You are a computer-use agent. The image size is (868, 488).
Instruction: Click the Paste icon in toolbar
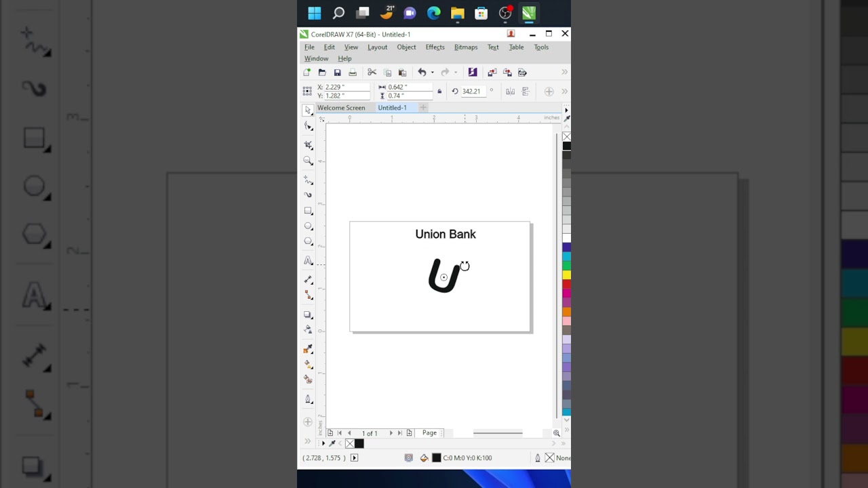tap(402, 73)
